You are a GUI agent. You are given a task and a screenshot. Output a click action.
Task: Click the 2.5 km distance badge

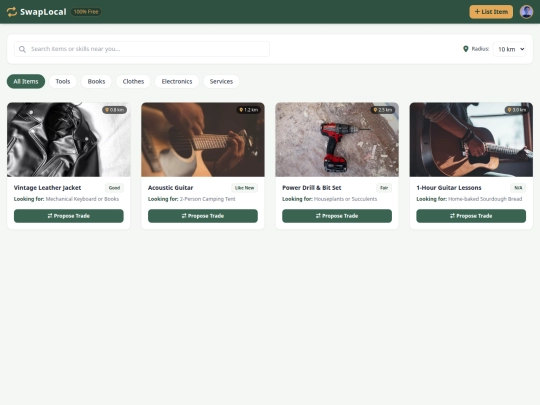point(383,110)
